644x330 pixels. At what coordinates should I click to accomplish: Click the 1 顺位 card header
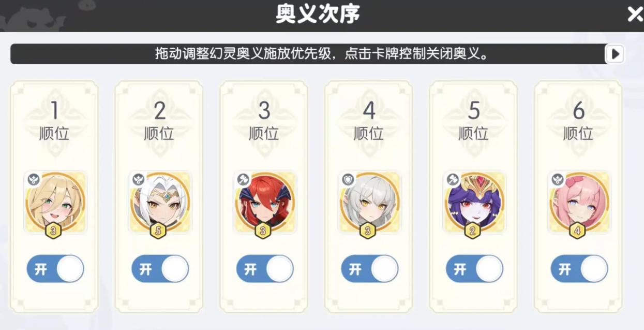click(x=54, y=120)
